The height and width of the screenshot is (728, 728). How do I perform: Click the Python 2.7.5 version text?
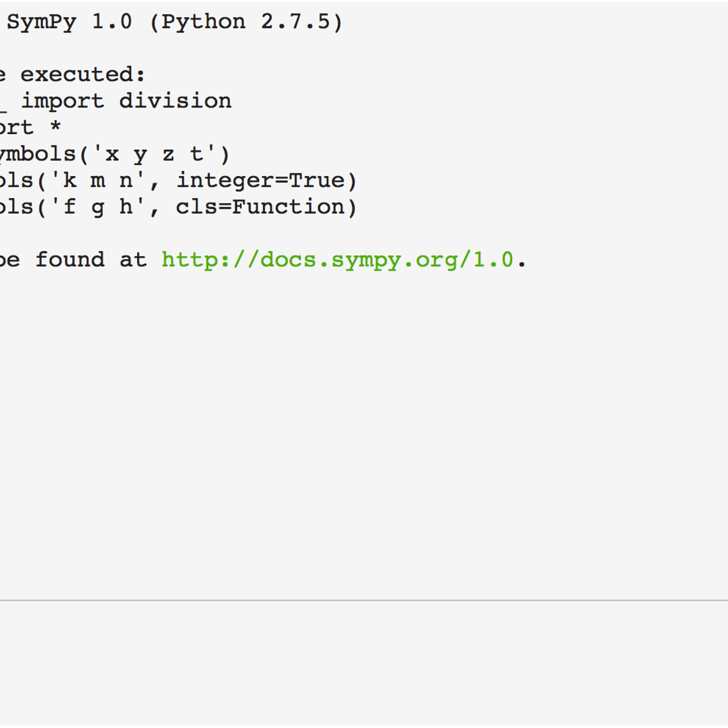[x=246, y=22]
